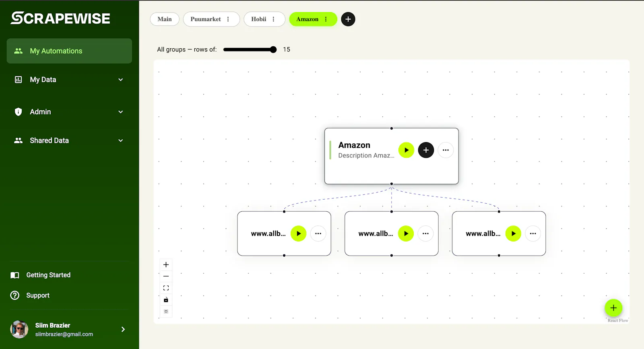Open more options on right www.allb... node
This screenshot has width=644, height=349.
(533, 233)
